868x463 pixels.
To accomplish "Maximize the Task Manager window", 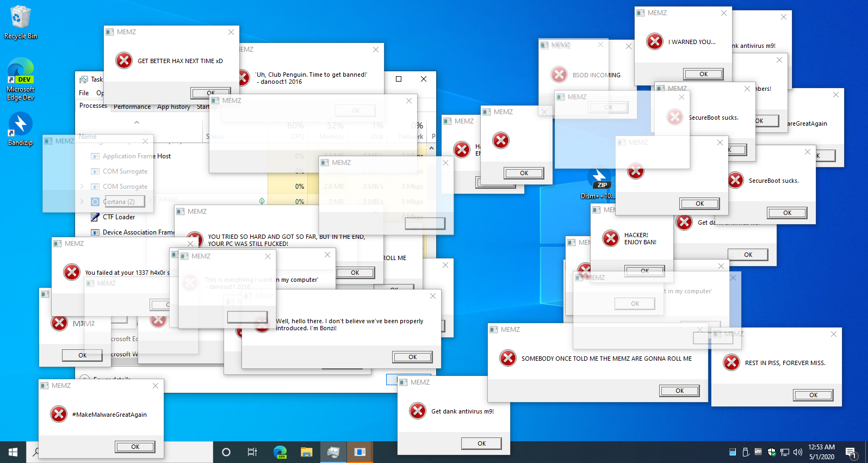I will [x=399, y=79].
